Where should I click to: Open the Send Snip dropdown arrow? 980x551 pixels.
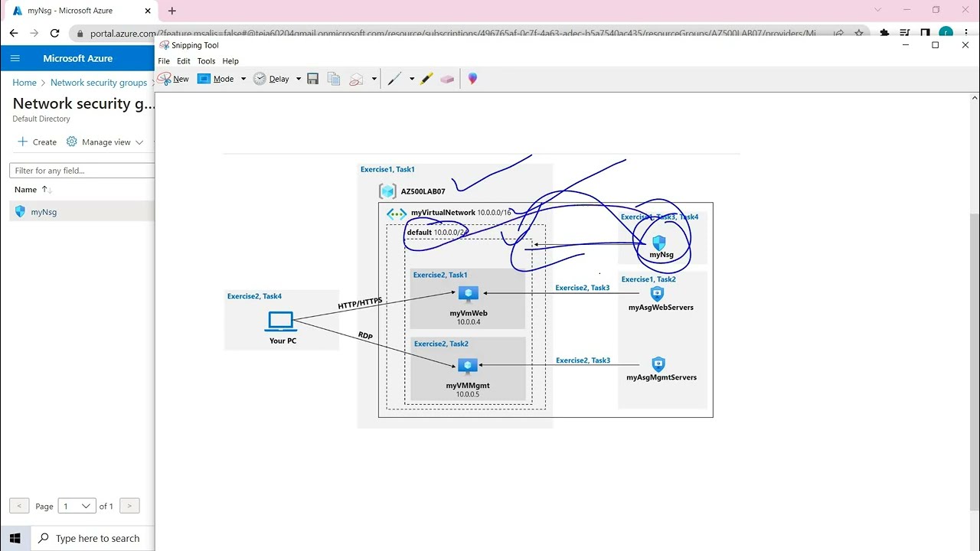(374, 79)
